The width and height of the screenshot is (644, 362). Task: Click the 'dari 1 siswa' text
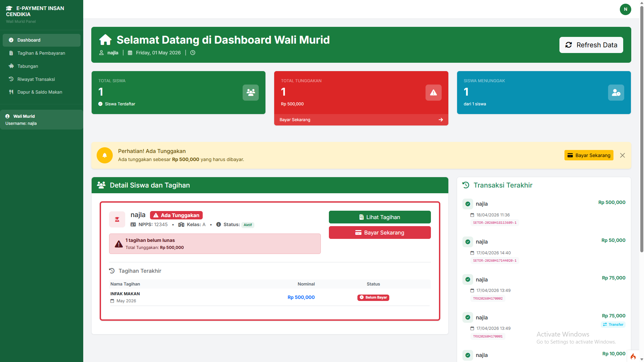point(475,104)
